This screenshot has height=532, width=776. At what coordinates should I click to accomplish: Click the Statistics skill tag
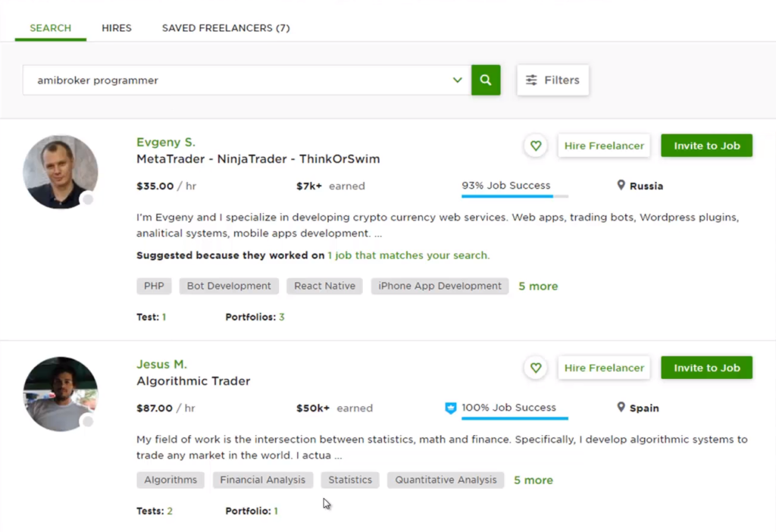point(350,480)
